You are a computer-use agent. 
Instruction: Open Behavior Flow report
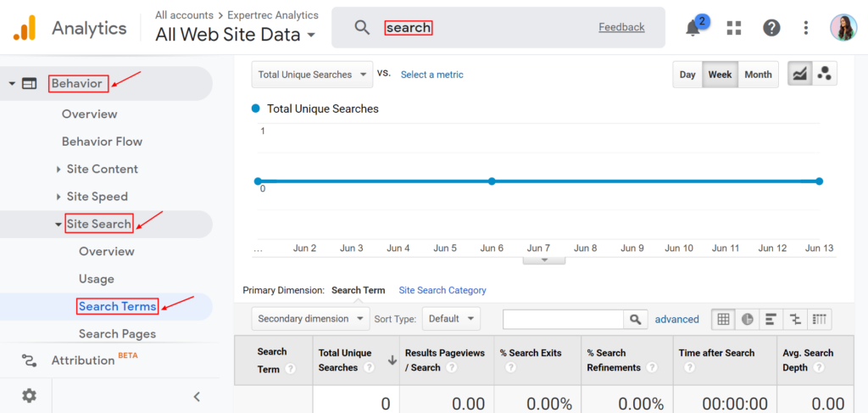102,142
